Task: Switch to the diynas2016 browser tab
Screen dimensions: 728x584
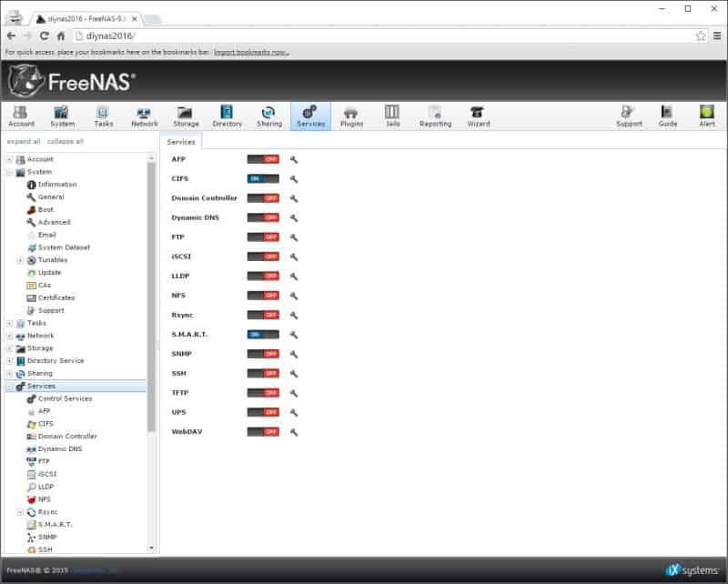Action: [86, 19]
